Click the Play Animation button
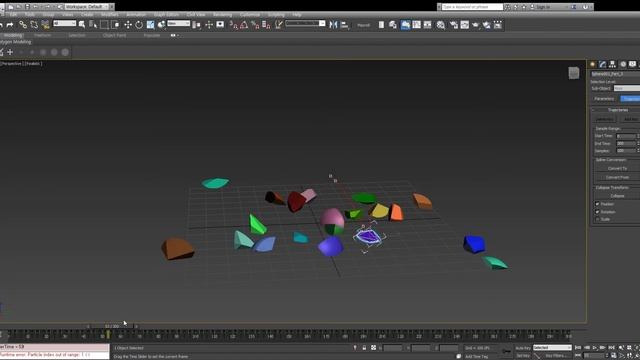This screenshot has height=360, width=640. point(595,348)
